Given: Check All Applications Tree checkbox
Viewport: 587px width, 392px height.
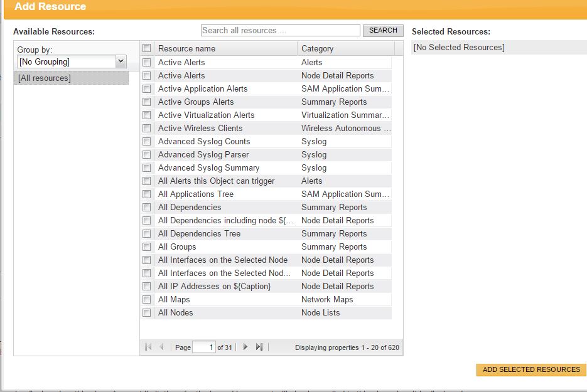Looking at the screenshot, I should 147,194.
